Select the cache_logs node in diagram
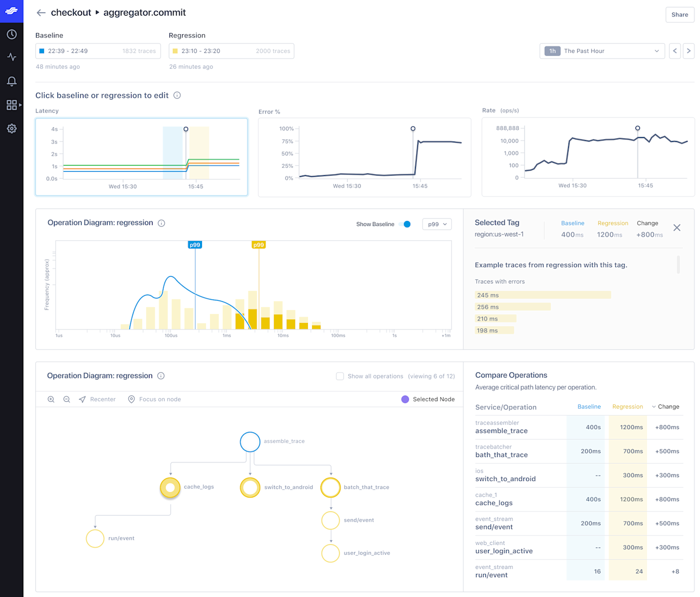The height and width of the screenshot is (597, 700). click(170, 487)
